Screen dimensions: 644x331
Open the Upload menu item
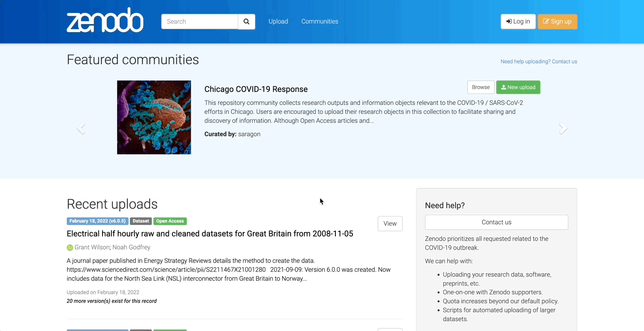(x=278, y=21)
